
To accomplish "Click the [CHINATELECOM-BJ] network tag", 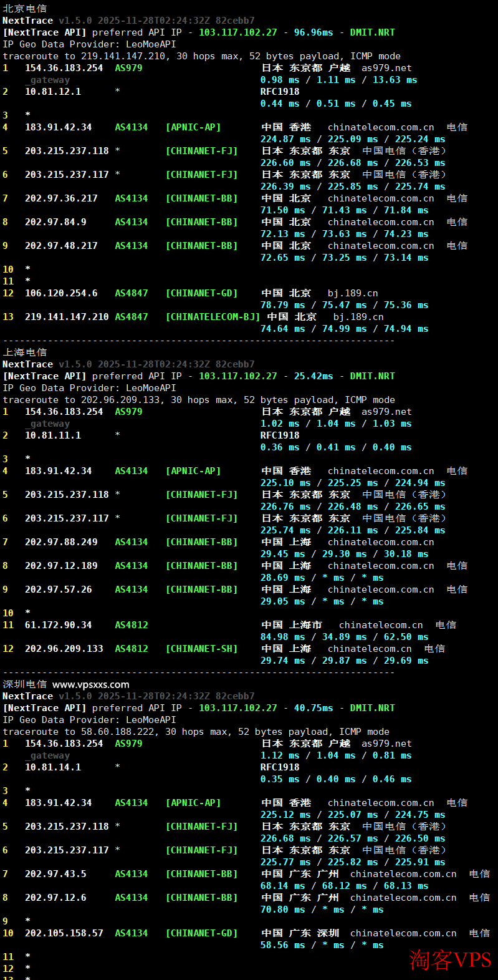I will tap(213, 317).
